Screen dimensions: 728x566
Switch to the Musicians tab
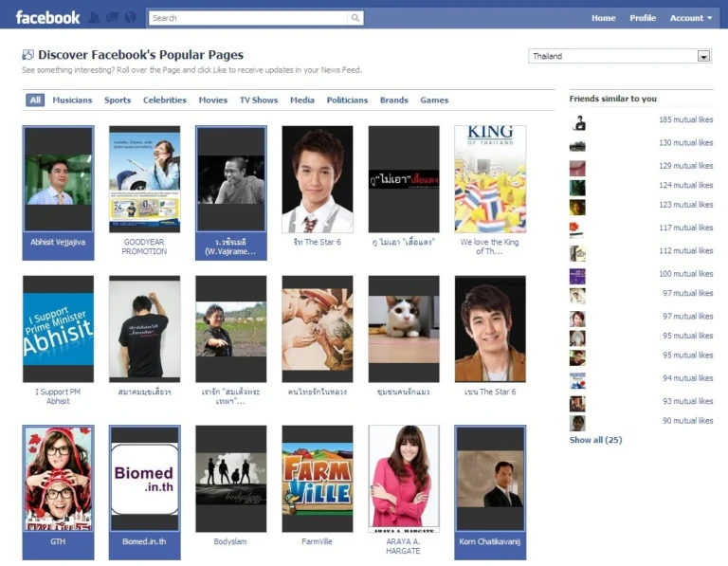pos(72,100)
